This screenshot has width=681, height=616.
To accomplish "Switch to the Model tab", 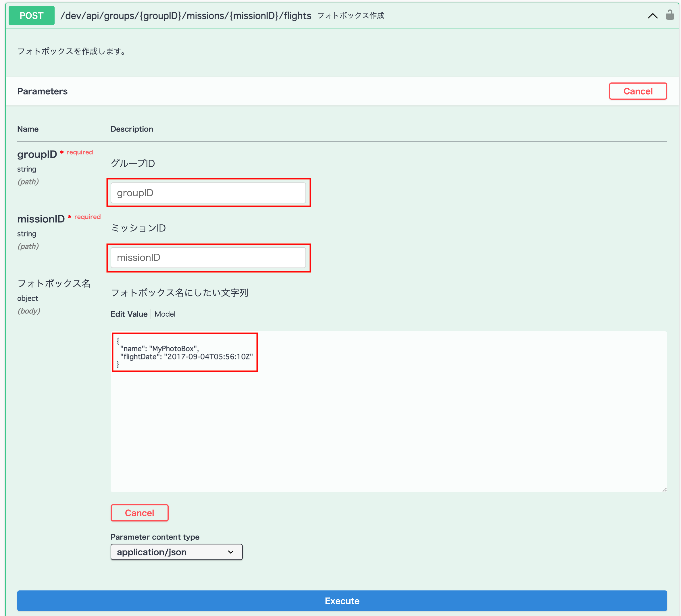I will 165,314.
